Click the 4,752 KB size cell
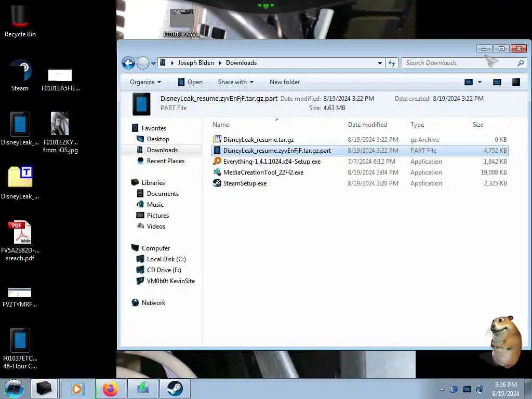The image size is (532, 399). (495, 150)
